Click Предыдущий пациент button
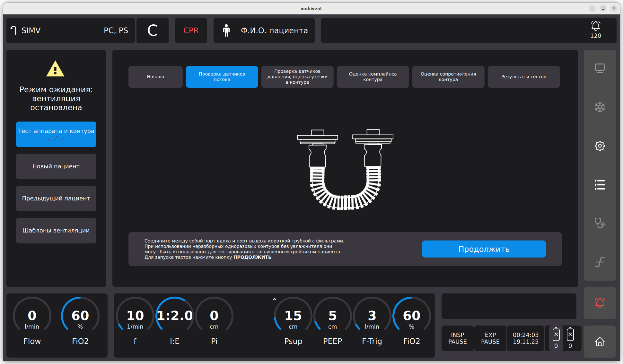 (x=56, y=199)
